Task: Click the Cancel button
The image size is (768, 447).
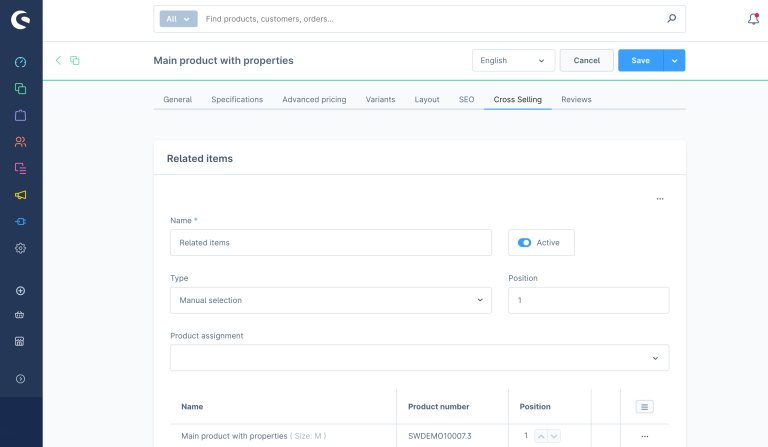Action: [586, 60]
